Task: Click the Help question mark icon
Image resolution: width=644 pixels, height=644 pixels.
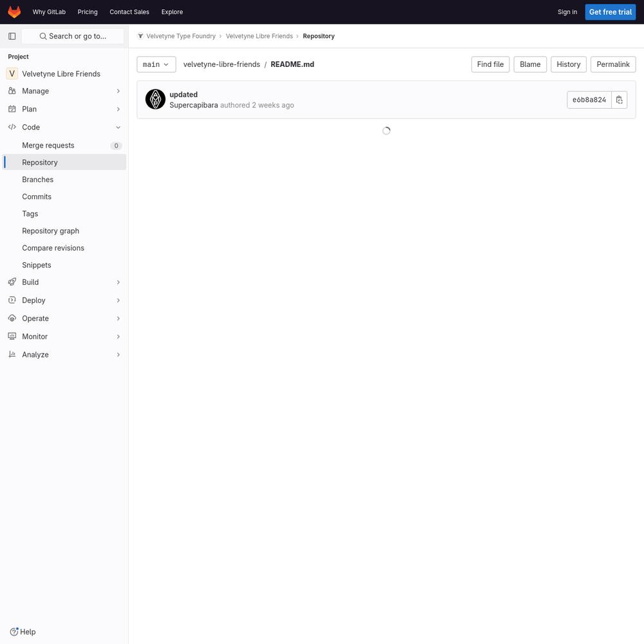Action: pyautogui.click(x=14, y=631)
